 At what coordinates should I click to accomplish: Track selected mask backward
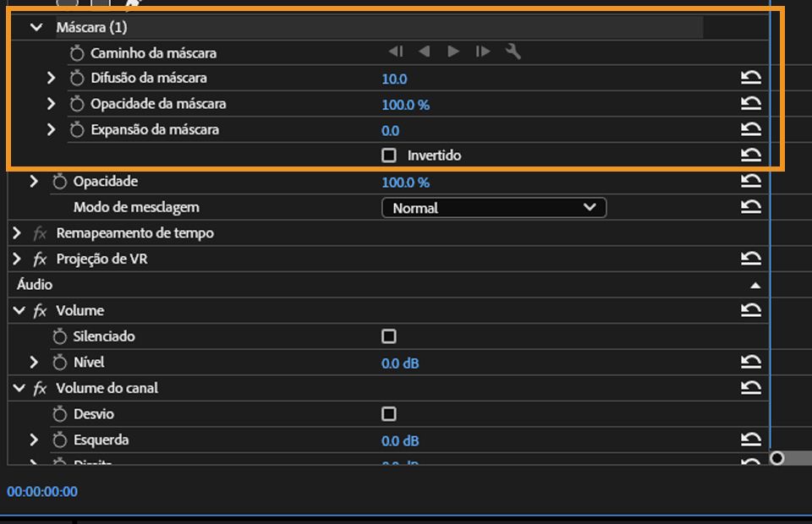(424, 52)
